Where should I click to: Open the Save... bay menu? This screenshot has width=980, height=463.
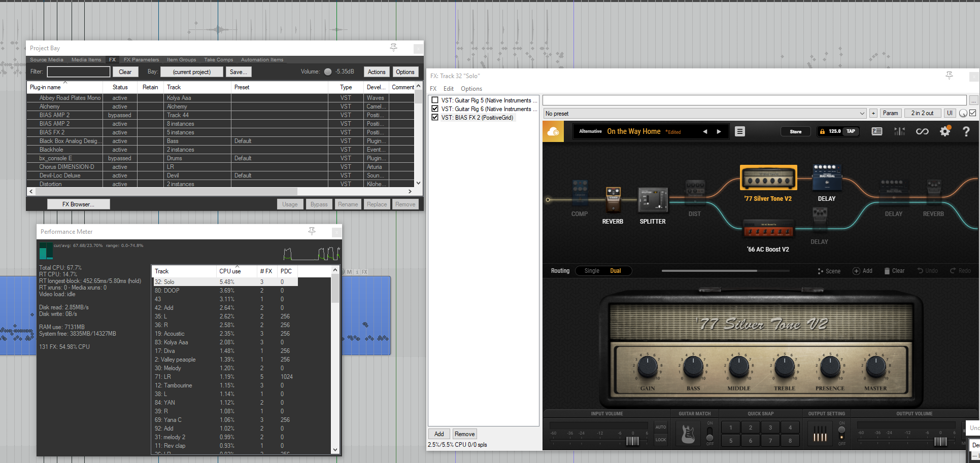click(239, 72)
